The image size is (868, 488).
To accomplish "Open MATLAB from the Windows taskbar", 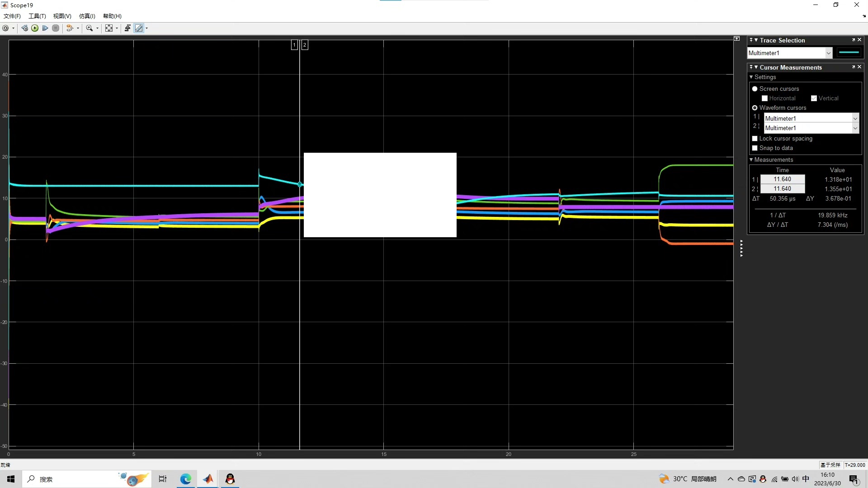I will coord(208,479).
